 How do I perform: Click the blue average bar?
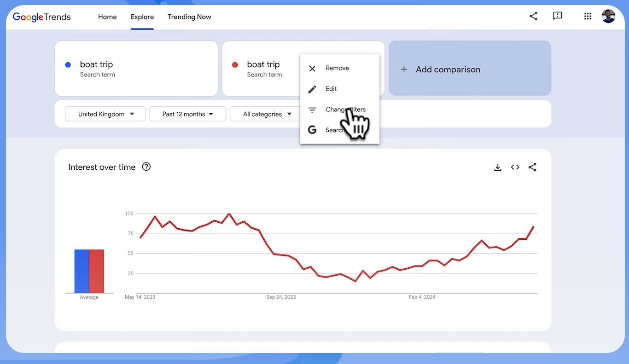coord(82,272)
